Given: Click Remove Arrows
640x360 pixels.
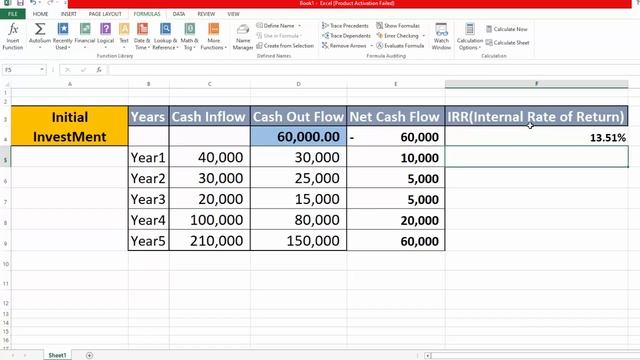Looking at the screenshot, I should click(344, 46).
